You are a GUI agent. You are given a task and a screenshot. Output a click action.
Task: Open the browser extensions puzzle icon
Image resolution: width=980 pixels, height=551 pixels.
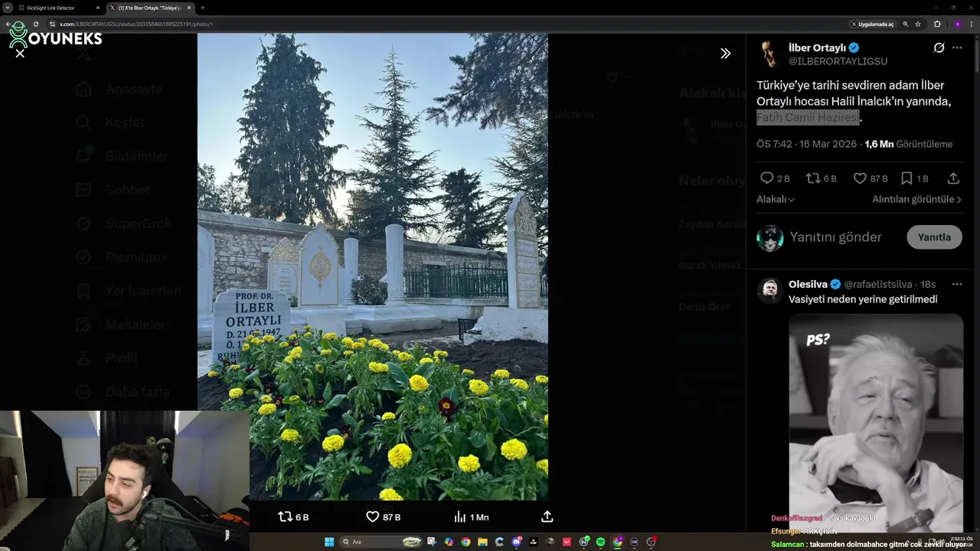pyautogui.click(x=937, y=24)
